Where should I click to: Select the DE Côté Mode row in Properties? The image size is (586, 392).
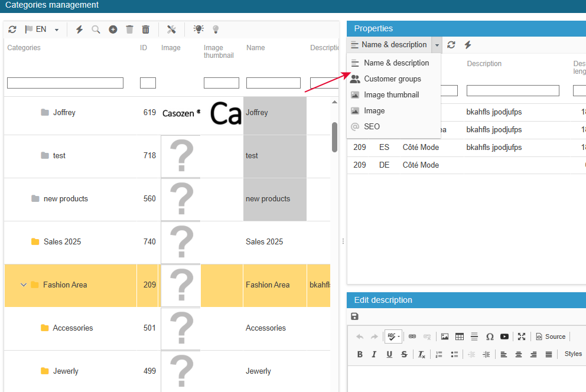[x=467, y=165]
